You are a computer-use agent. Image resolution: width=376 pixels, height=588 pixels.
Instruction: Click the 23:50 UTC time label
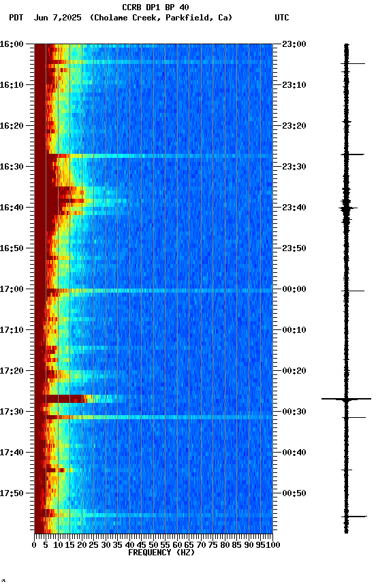[294, 248]
